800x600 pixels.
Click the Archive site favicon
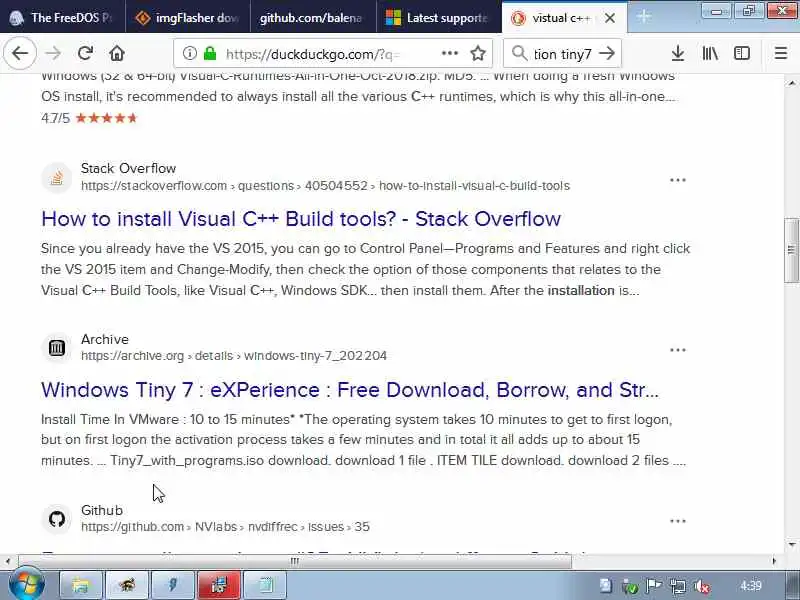click(57, 348)
